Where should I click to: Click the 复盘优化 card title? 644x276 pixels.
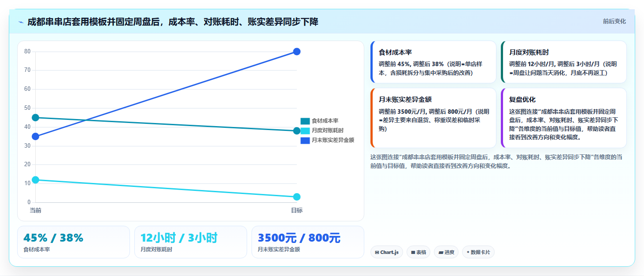click(522, 100)
